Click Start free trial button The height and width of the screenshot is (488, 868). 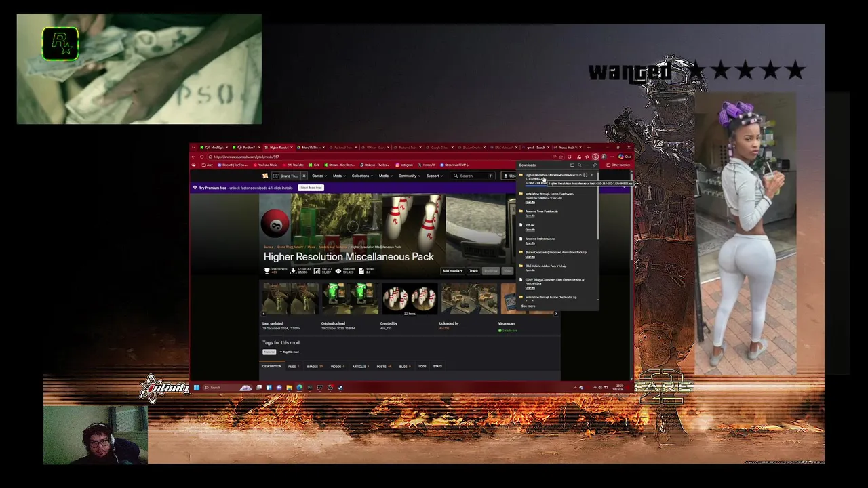point(311,188)
